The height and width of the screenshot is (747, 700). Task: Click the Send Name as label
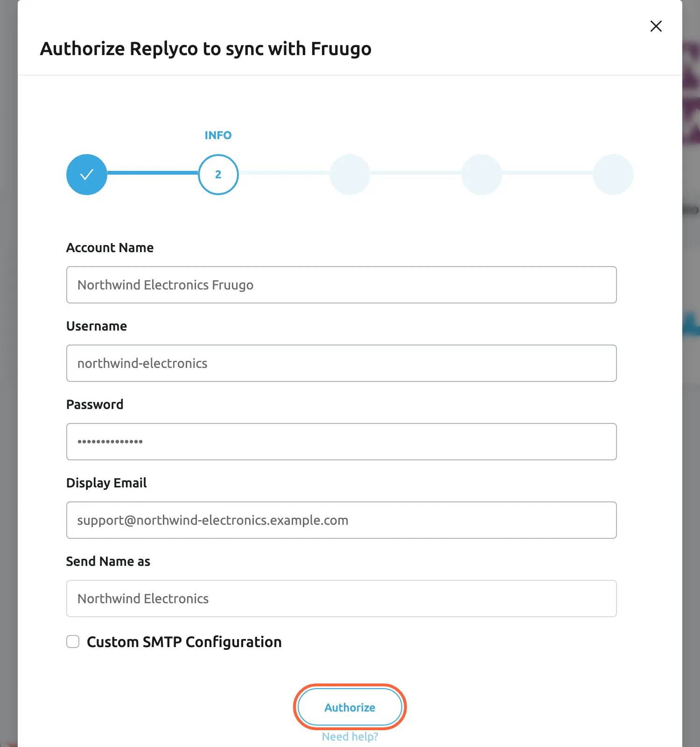(x=108, y=561)
